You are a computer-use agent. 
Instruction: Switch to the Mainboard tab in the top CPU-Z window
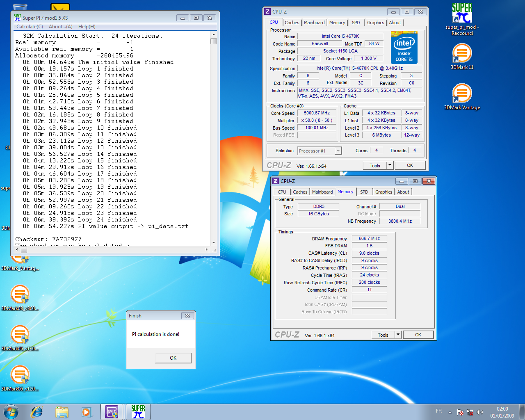tap(315, 23)
